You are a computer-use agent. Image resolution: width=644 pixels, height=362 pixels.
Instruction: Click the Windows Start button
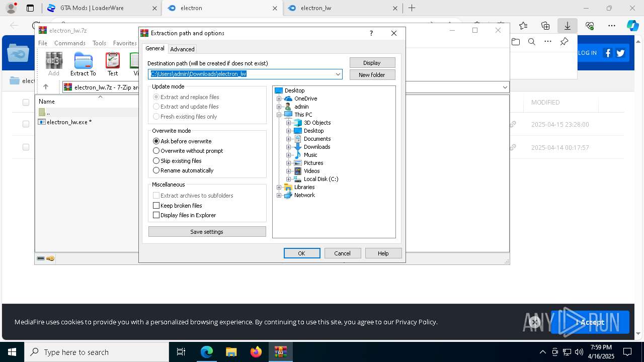point(12,352)
